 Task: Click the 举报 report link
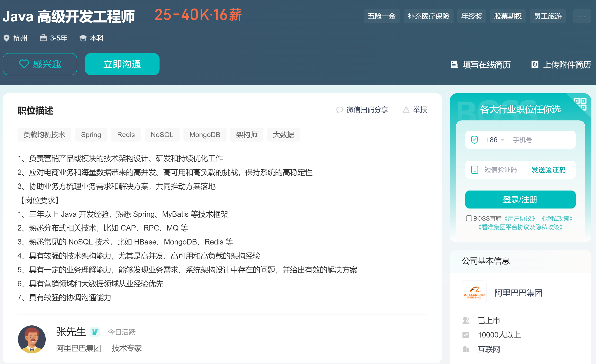point(420,110)
